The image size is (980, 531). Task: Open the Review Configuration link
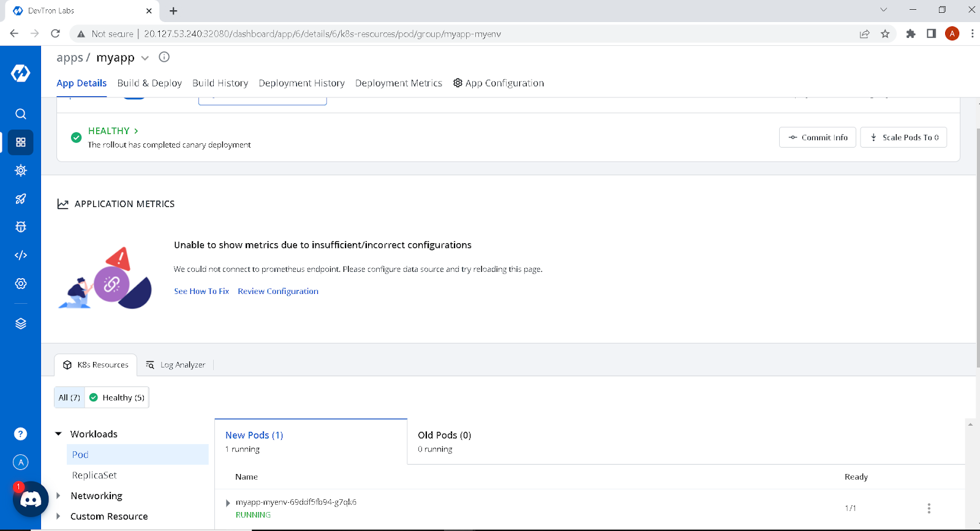click(278, 291)
